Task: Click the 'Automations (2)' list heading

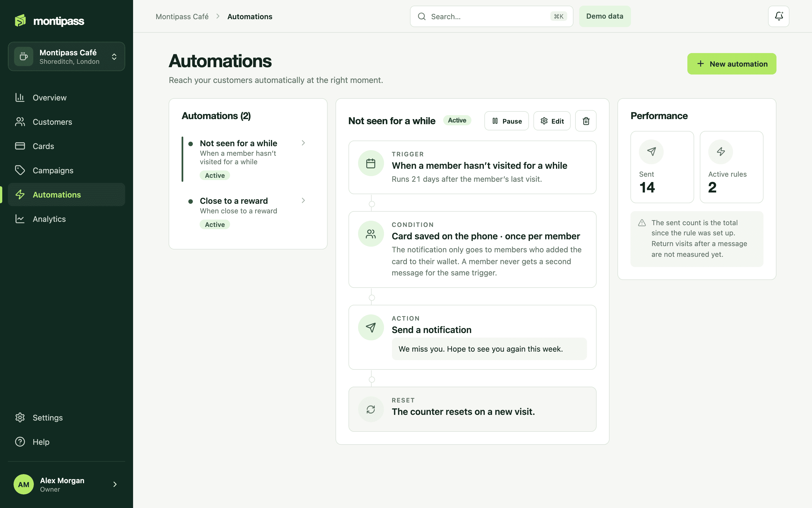Action: pos(216,116)
